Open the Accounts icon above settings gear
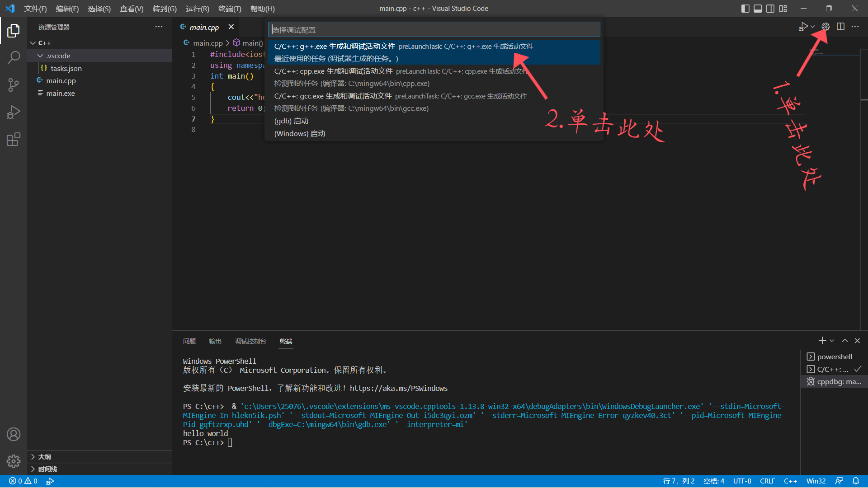 (x=14, y=434)
